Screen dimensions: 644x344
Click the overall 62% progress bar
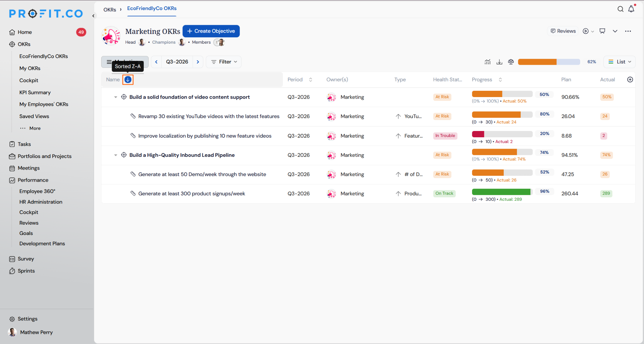pos(549,62)
